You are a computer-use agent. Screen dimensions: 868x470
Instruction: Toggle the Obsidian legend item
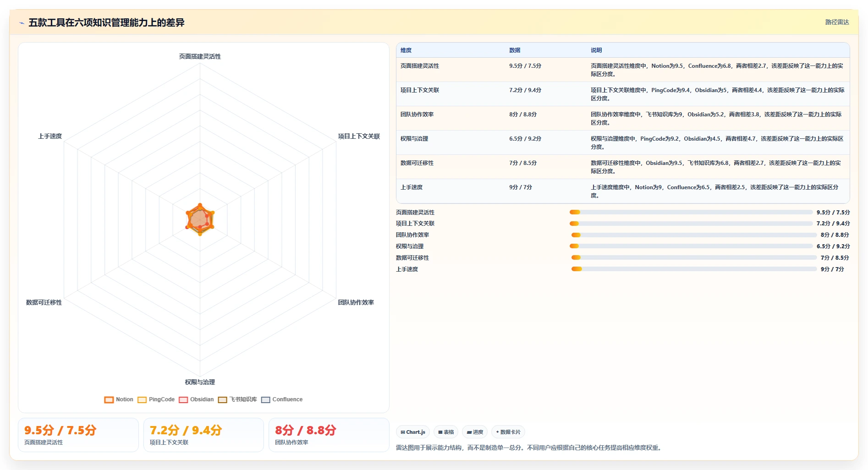coord(197,399)
